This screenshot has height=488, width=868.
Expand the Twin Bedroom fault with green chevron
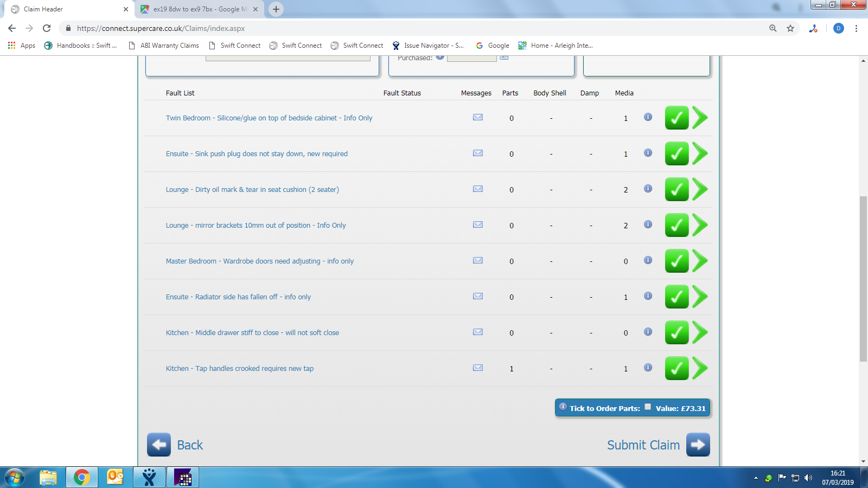click(700, 118)
